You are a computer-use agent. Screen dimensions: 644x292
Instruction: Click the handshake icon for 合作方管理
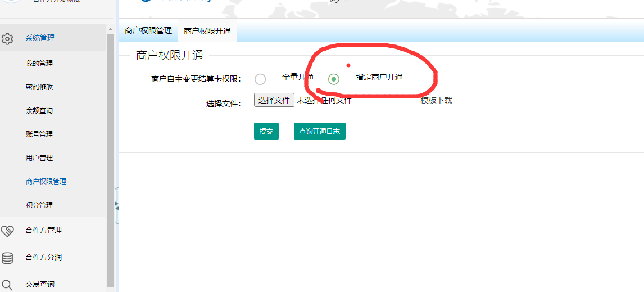[x=7, y=231]
